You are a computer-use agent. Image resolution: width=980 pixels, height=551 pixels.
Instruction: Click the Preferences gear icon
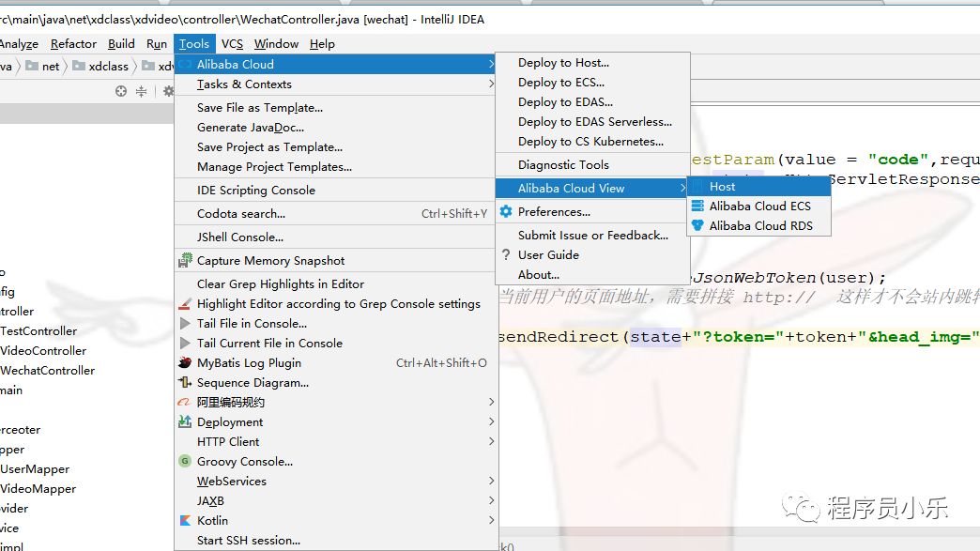(506, 212)
